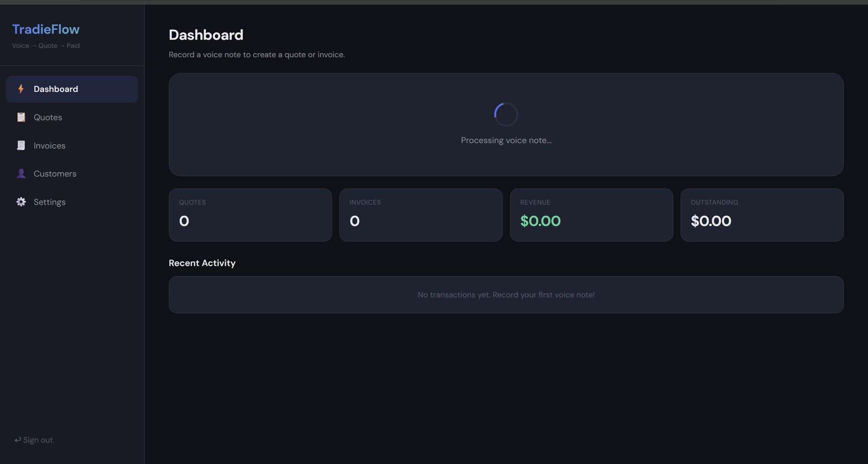
Task: Click the Settings gear icon
Action: 21,202
